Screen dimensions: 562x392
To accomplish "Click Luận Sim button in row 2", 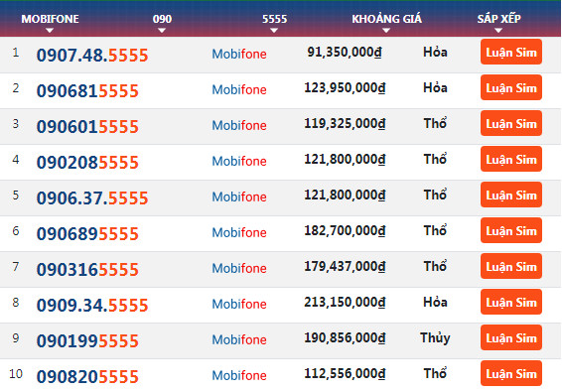I will [x=511, y=87].
